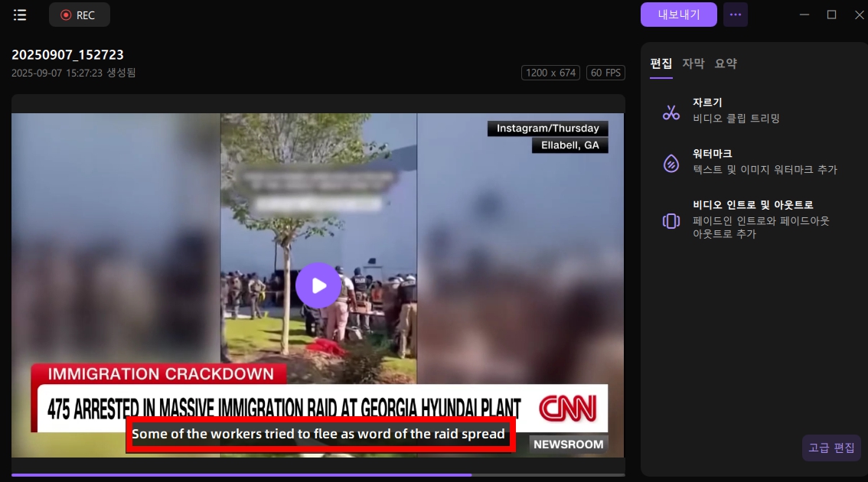The width and height of the screenshot is (868, 482).
Task: Switch to the 요약 tab
Action: (x=726, y=64)
